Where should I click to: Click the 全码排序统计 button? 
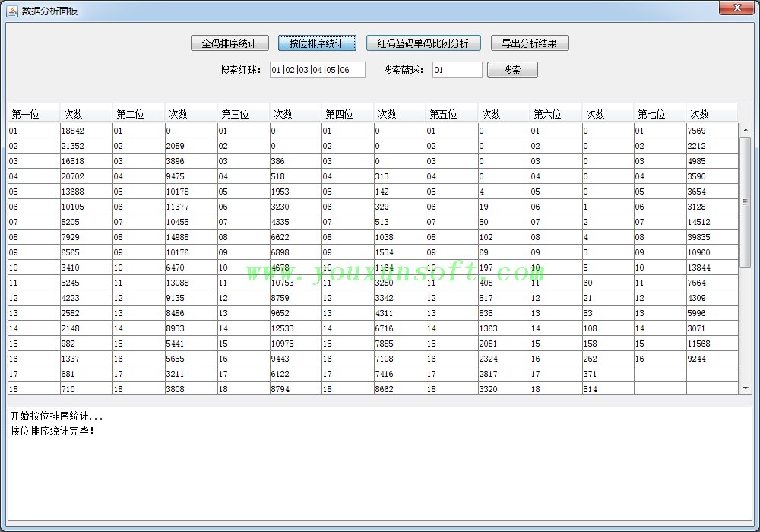point(230,43)
